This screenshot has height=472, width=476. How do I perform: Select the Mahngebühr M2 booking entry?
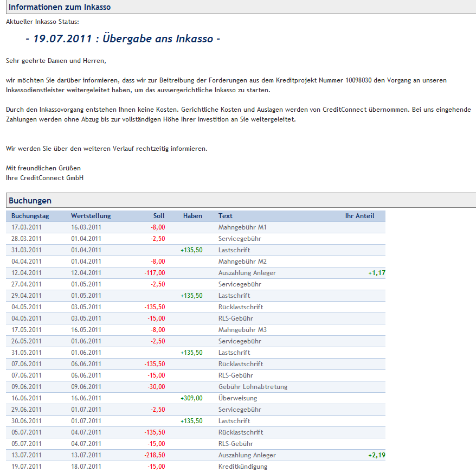click(242, 261)
